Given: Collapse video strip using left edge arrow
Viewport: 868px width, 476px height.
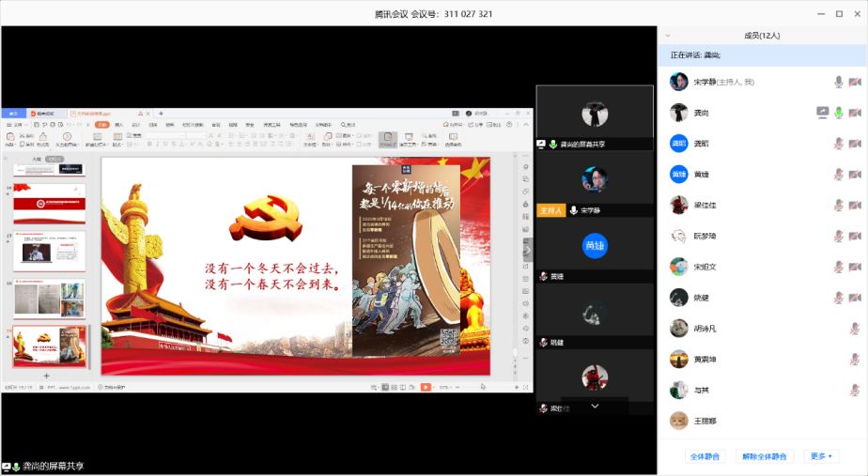Looking at the screenshot, I should click(x=527, y=251).
